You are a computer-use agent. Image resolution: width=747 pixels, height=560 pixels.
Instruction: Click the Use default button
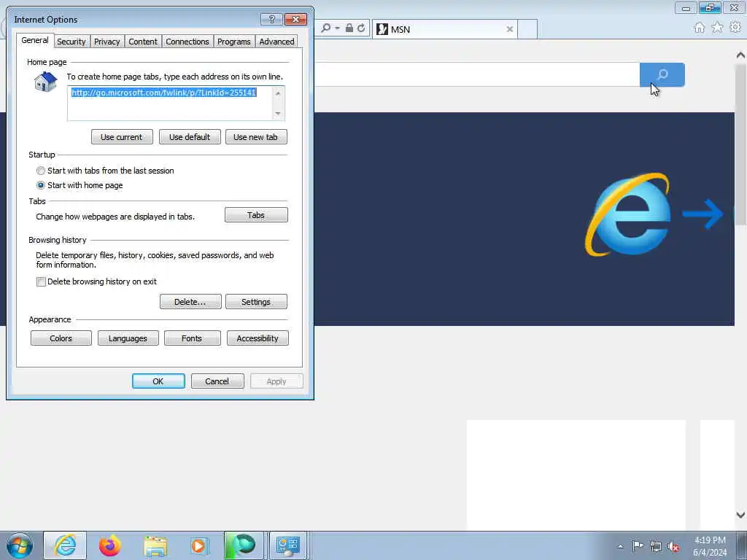190,136
